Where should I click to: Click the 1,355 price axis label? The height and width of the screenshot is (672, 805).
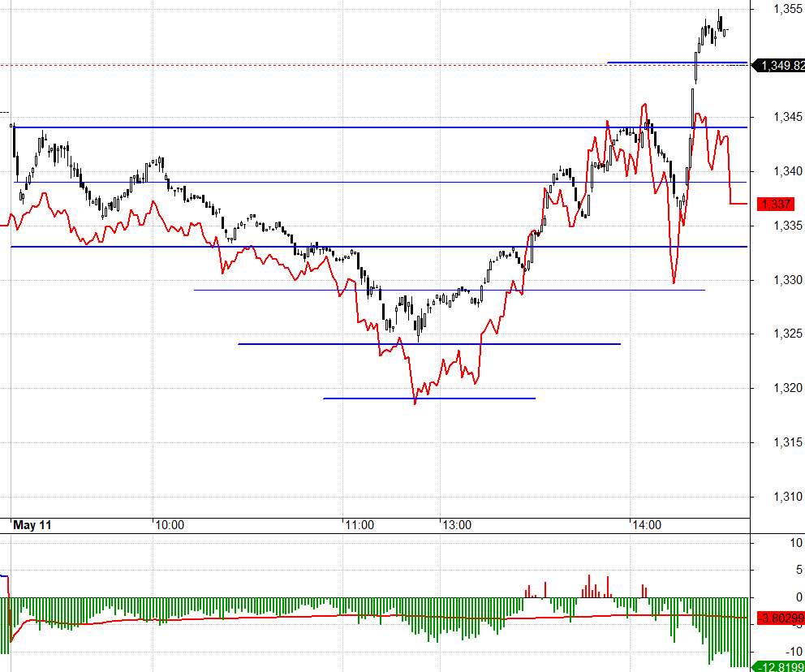click(788, 9)
